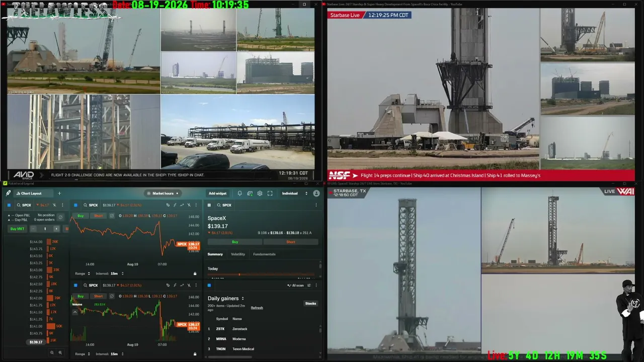
Task: Open indicators function icon on line chart
Action: coord(175,205)
